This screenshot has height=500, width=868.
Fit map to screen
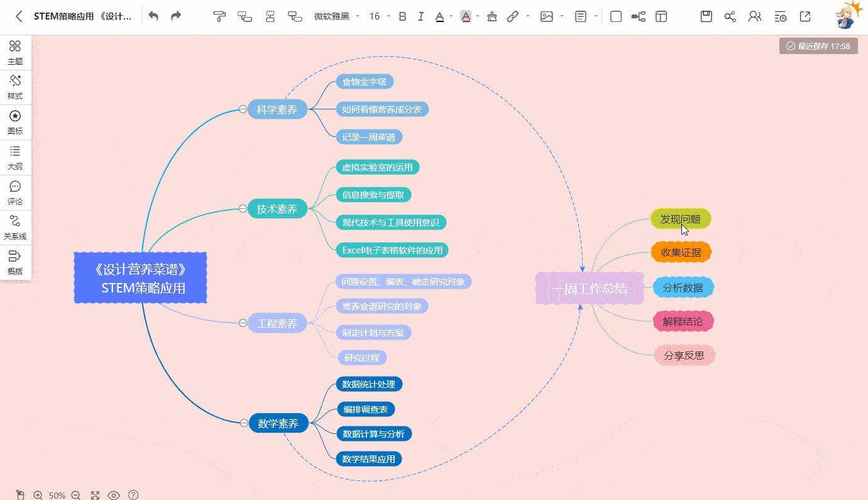point(96,495)
